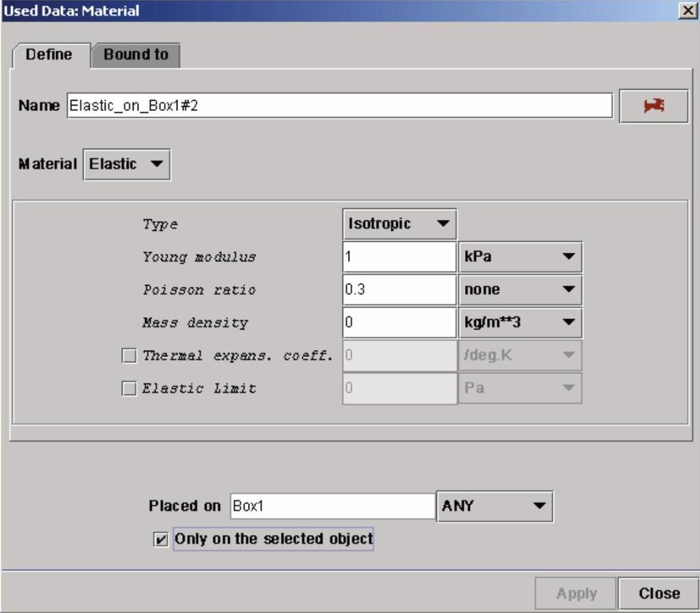This screenshot has height=613, width=700.
Task: Open the Material Elastic dropdown
Action: coord(127,164)
